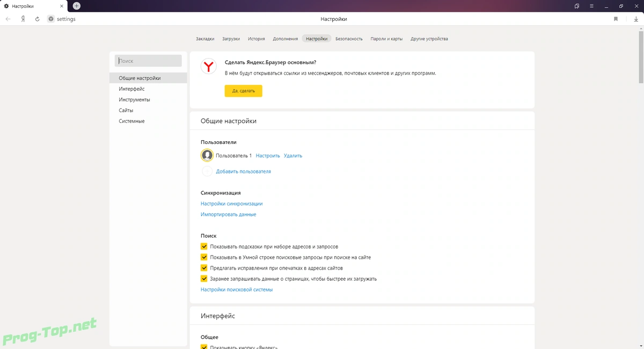The image size is (644, 349).
Task: Open the Yandex home button icon
Action: click(x=23, y=19)
